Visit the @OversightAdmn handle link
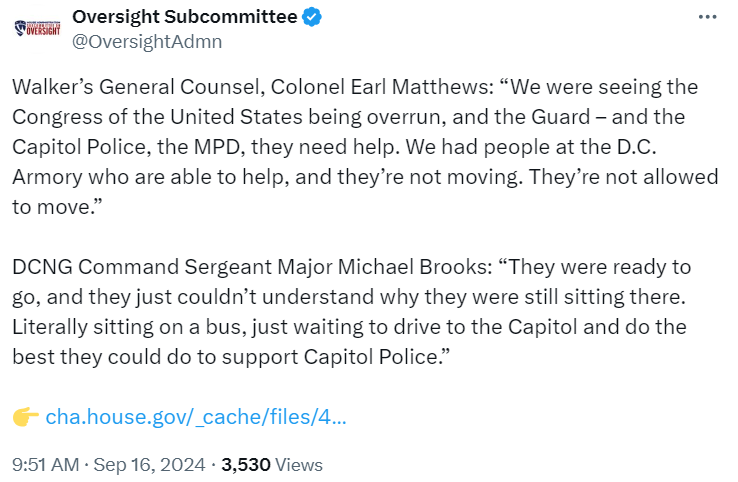Viewport: 738px width, 482px height. tap(147, 41)
